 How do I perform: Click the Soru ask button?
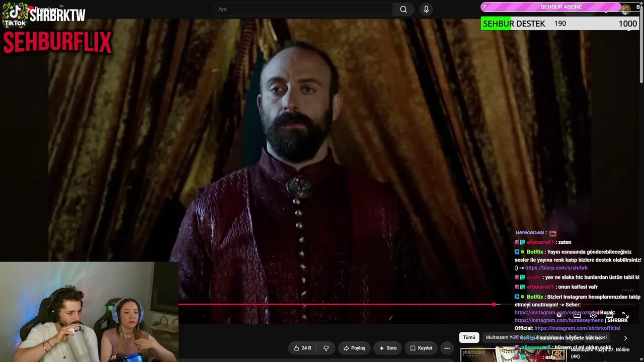388,348
